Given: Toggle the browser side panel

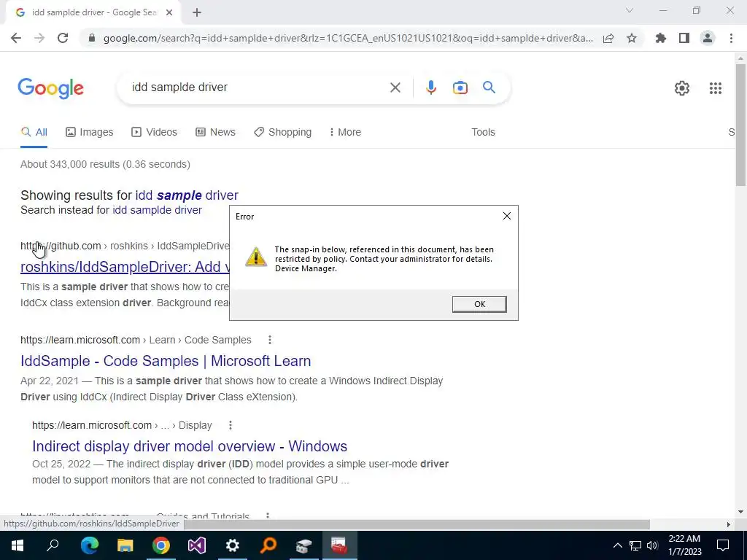Looking at the screenshot, I should (x=684, y=38).
